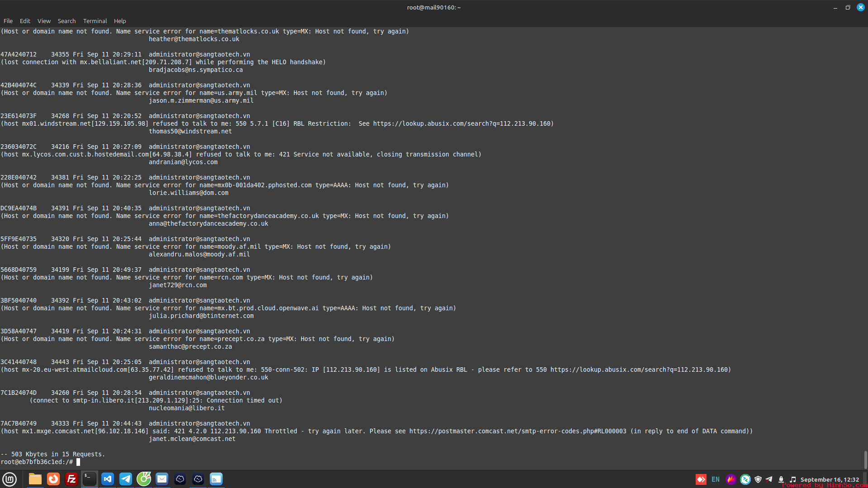Click the Flameshot tray icon
The image size is (868, 488).
pos(730,479)
